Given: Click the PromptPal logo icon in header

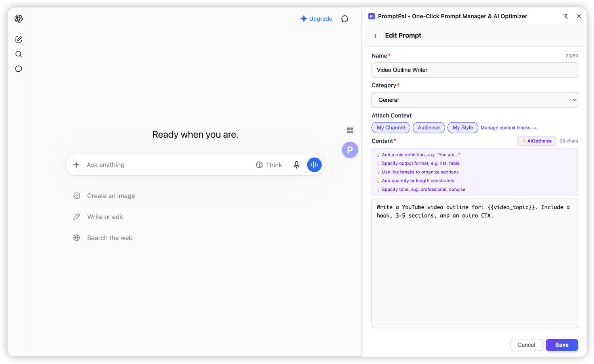Looking at the screenshot, I should tap(371, 16).
